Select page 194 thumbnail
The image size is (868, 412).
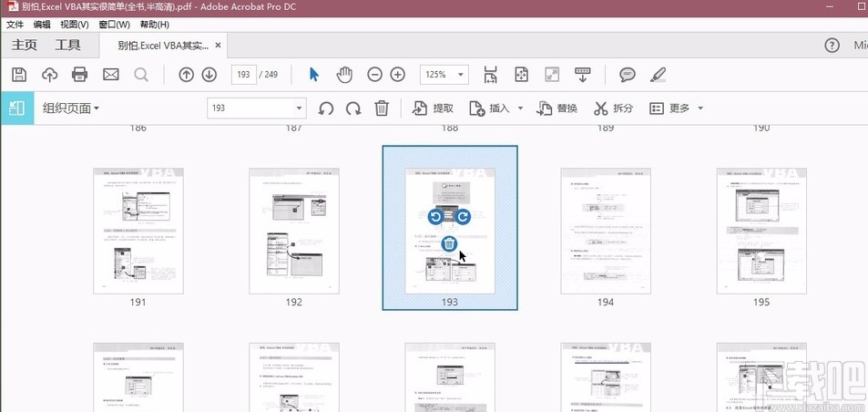[606, 231]
